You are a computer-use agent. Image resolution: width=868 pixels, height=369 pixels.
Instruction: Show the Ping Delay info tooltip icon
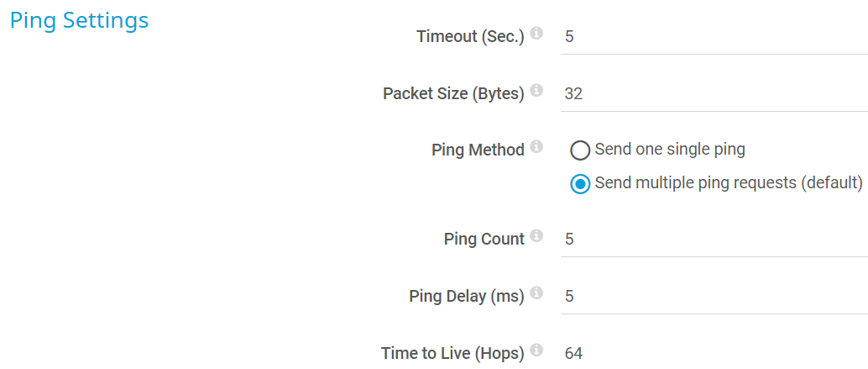537,293
